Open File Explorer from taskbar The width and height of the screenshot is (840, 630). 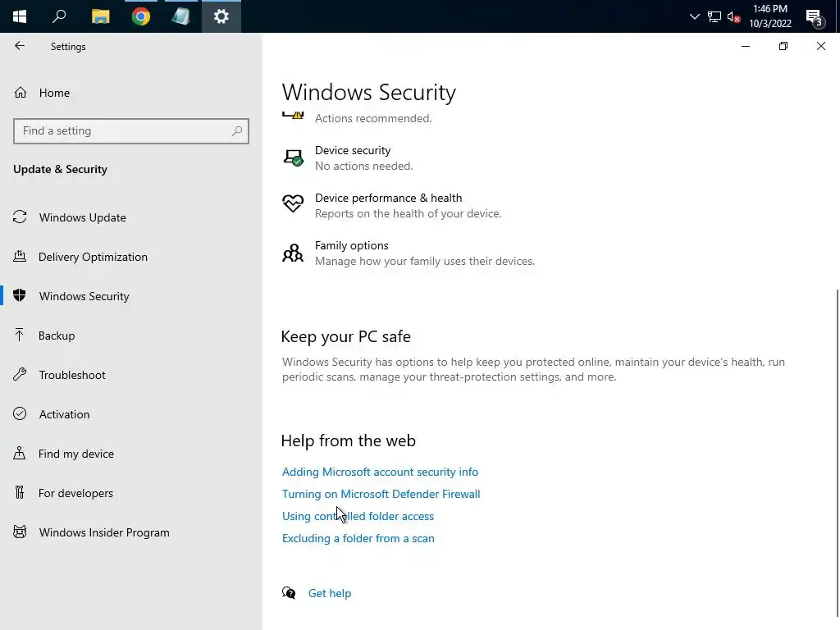[x=100, y=16]
